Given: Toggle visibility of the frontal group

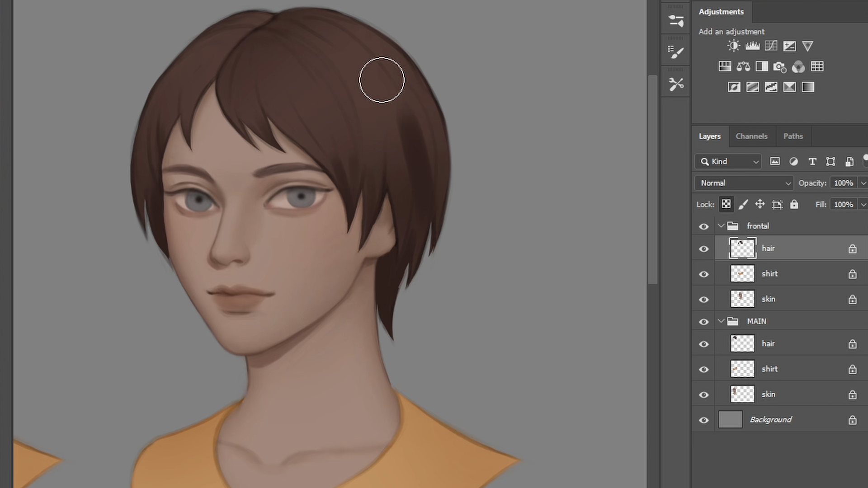Looking at the screenshot, I should pyautogui.click(x=704, y=226).
